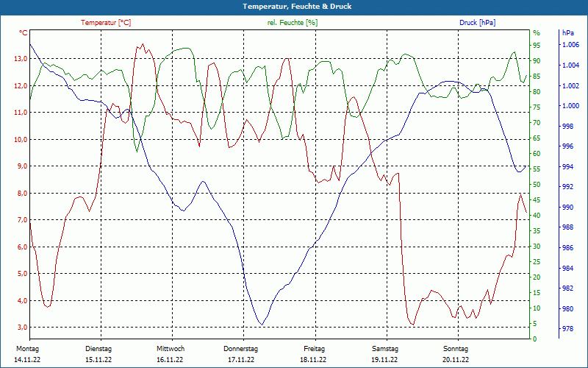Click the "Sonntag" day label
The width and height of the screenshot is (588, 368).
pos(456,349)
